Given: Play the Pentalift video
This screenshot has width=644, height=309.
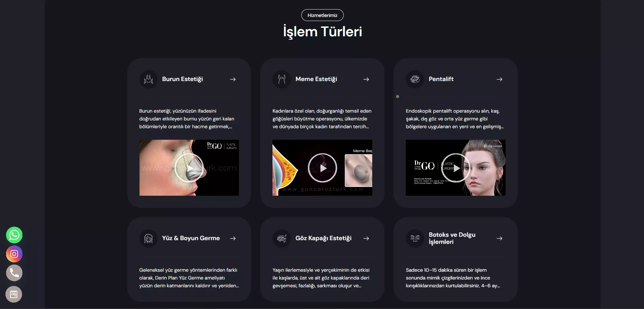Looking at the screenshot, I should click(x=456, y=168).
